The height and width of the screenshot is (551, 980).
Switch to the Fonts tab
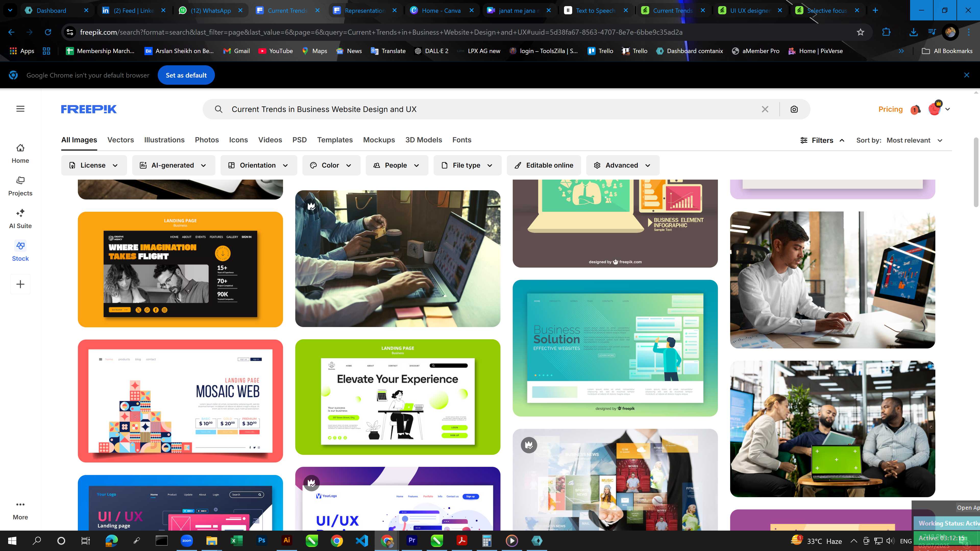(462, 140)
